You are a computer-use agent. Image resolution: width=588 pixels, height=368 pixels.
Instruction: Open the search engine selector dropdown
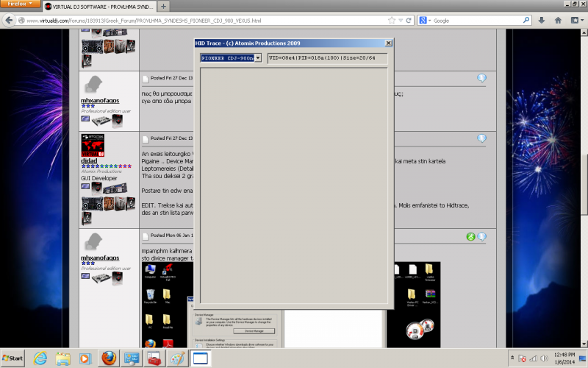(x=425, y=21)
